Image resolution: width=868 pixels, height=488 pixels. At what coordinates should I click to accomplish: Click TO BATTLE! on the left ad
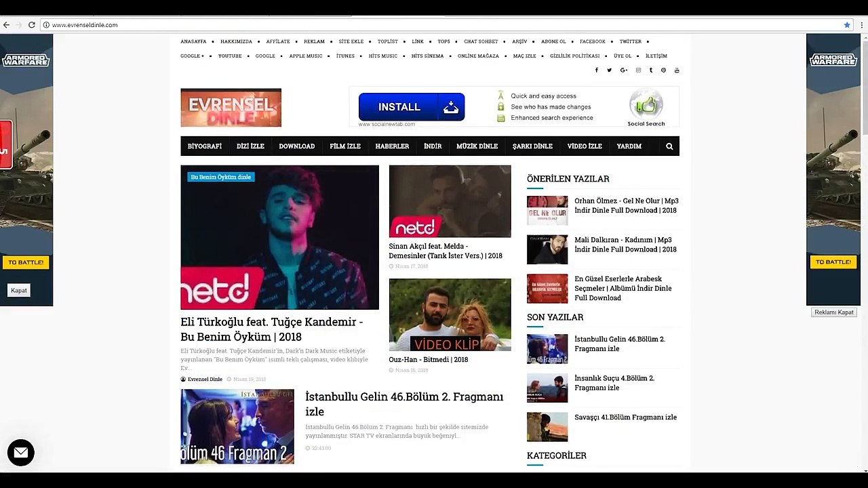tap(26, 262)
